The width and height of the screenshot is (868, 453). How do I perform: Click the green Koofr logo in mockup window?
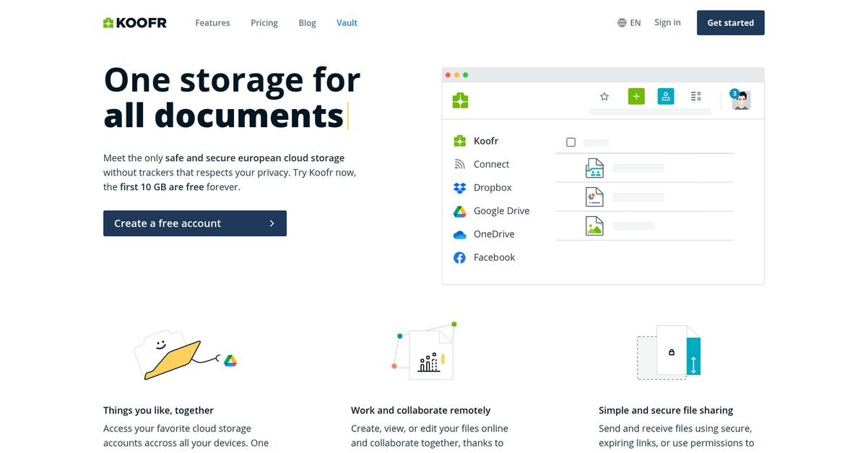click(460, 100)
